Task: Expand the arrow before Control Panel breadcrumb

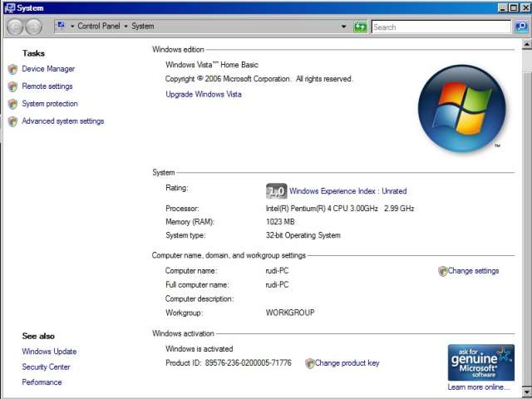Action: coord(72,27)
